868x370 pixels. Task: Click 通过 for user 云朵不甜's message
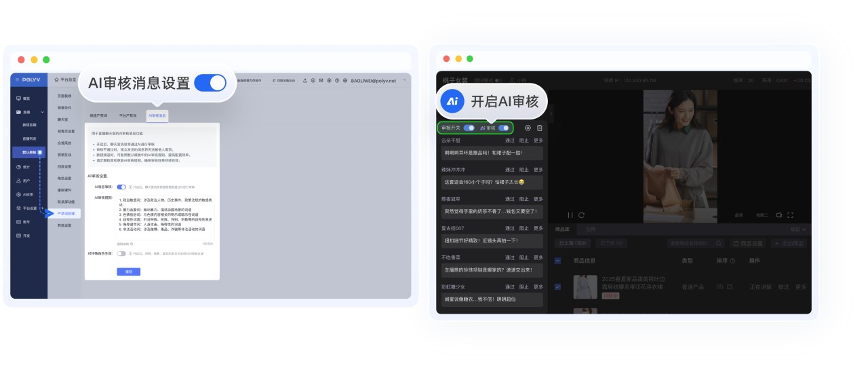[510, 141]
